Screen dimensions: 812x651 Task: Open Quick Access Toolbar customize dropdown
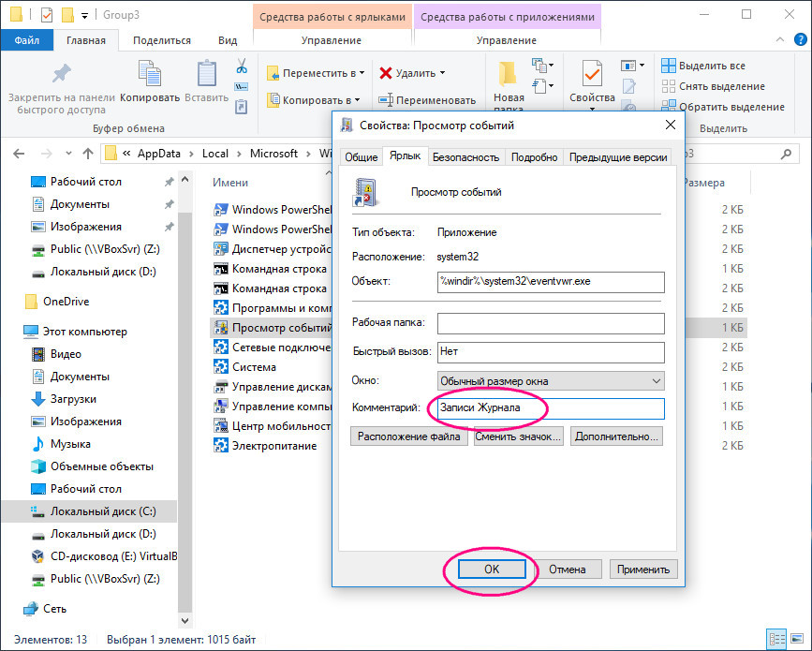point(85,16)
